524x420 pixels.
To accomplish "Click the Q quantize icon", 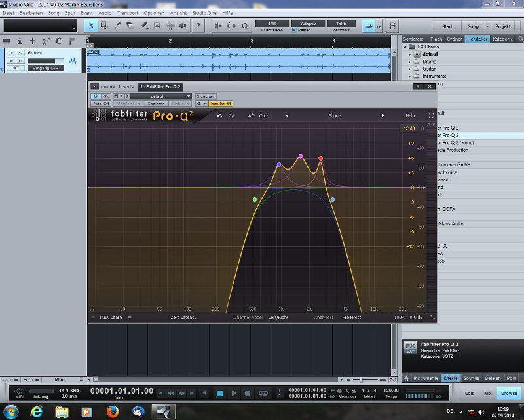I will point(244,26).
